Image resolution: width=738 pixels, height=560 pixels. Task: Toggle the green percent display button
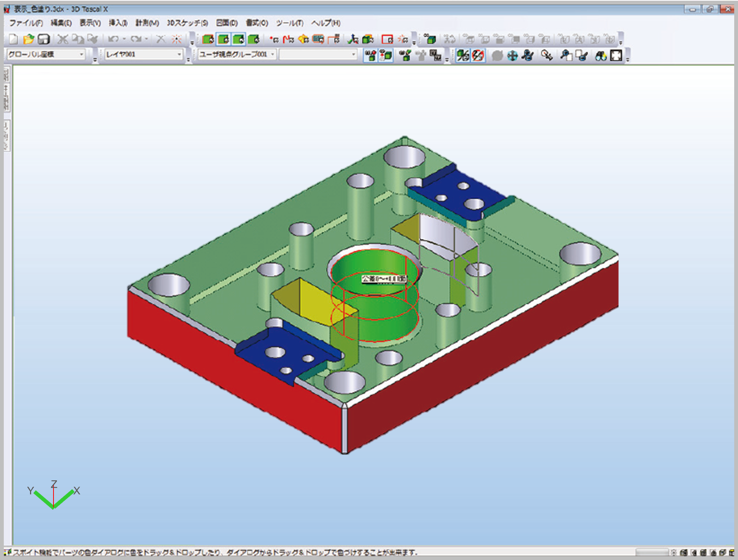463,55
